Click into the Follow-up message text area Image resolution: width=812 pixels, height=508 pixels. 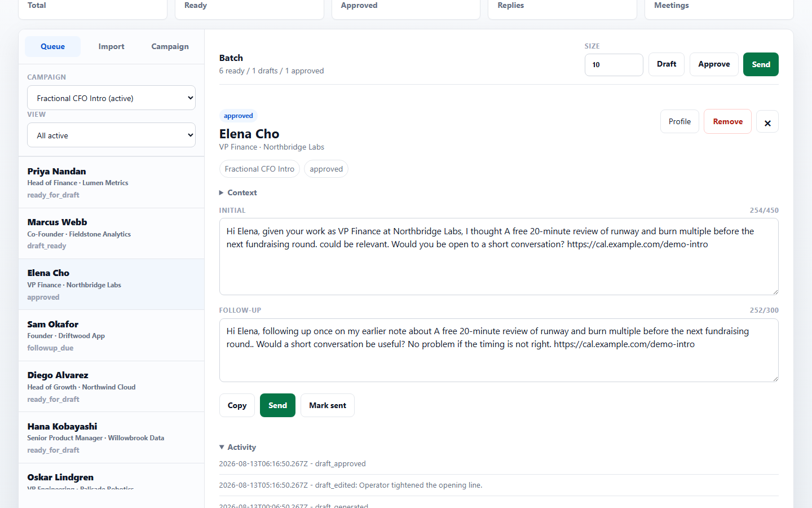tap(498, 350)
